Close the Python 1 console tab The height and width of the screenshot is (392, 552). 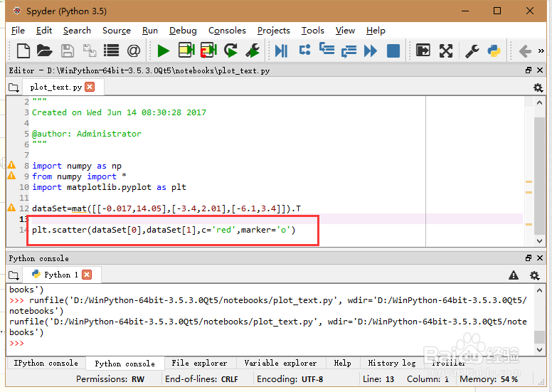click(87, 275)
